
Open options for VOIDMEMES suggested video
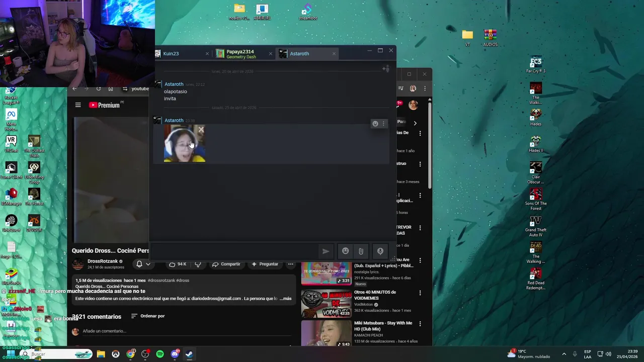(420, 293)
